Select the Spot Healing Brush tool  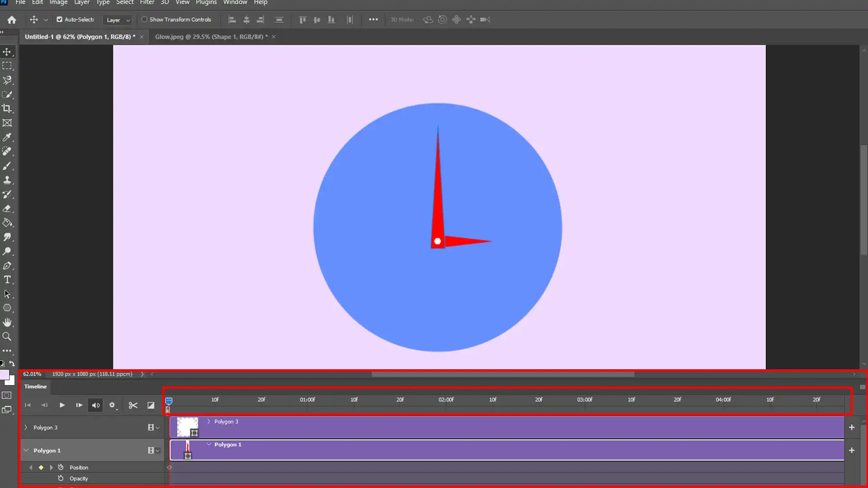point(7,151)
